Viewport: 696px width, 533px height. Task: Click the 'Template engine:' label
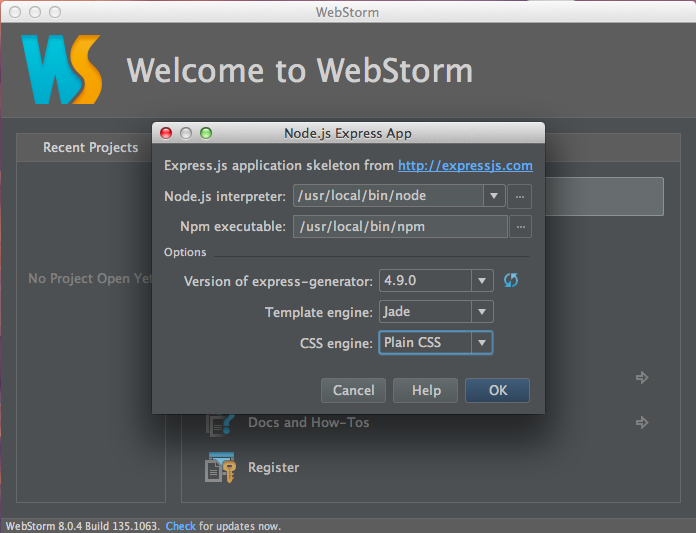click(x=319, y=312)
